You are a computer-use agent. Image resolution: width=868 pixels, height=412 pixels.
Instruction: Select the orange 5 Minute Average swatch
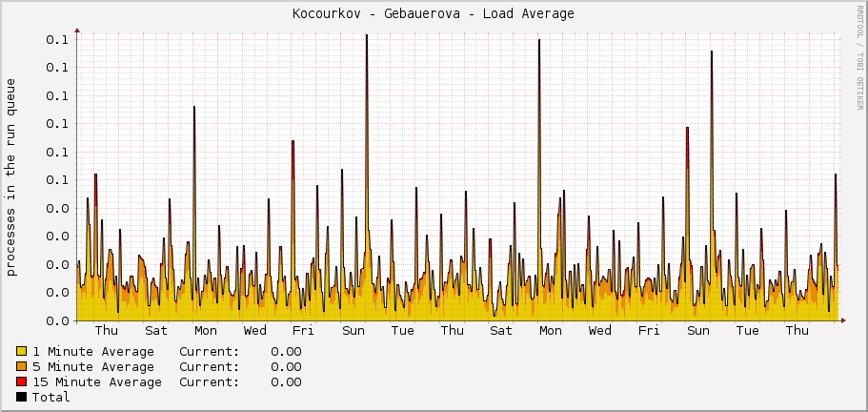22,366
